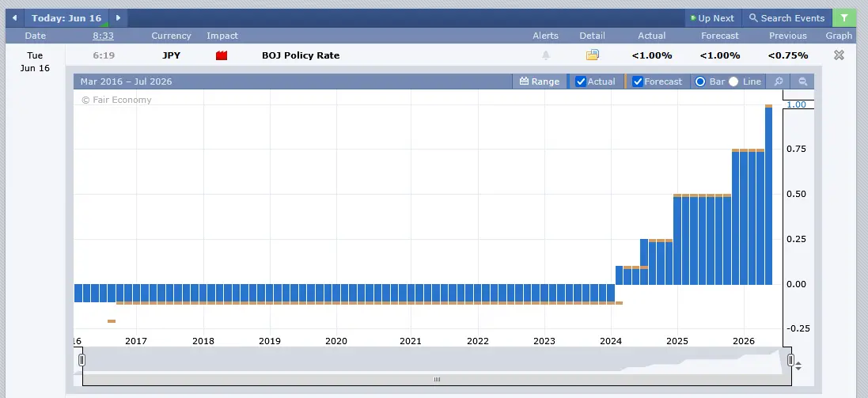Click the alert bell for BOJ Policy Rate

[x=546, y=55]
